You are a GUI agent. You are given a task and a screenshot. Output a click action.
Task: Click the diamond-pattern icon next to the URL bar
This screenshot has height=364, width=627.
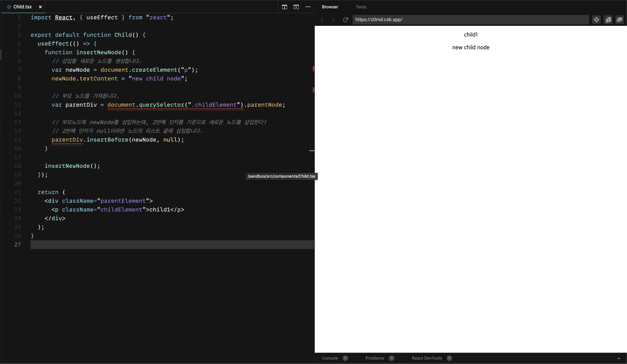(x=596, y=20)
